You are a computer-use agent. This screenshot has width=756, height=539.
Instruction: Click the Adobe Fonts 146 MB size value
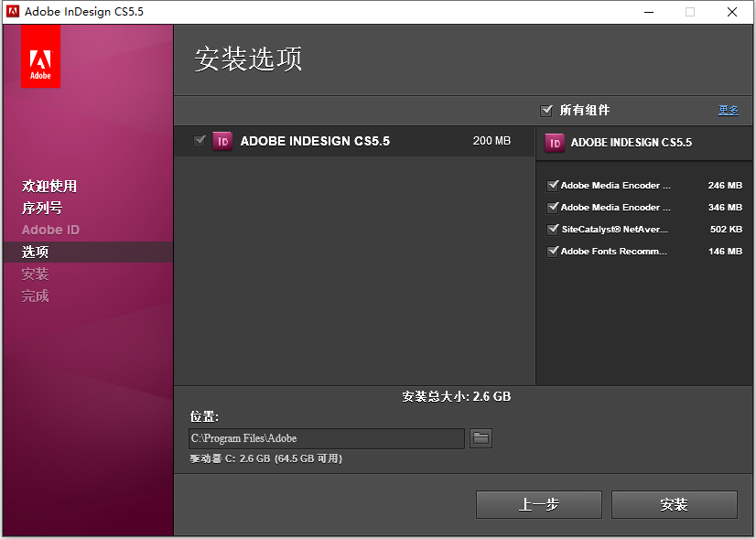click(725, 251)
